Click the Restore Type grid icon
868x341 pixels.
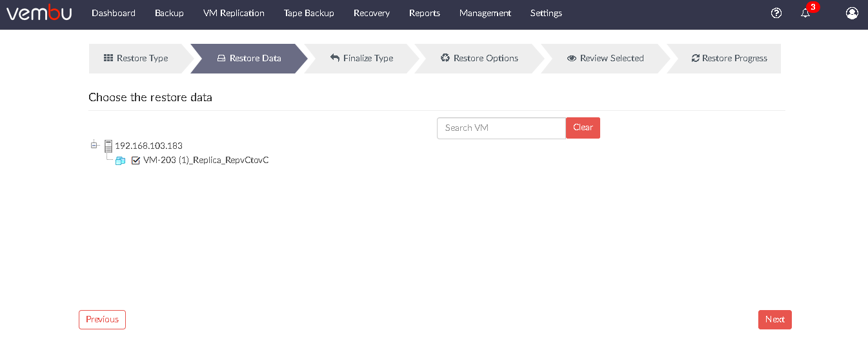(x=108, y=58)
